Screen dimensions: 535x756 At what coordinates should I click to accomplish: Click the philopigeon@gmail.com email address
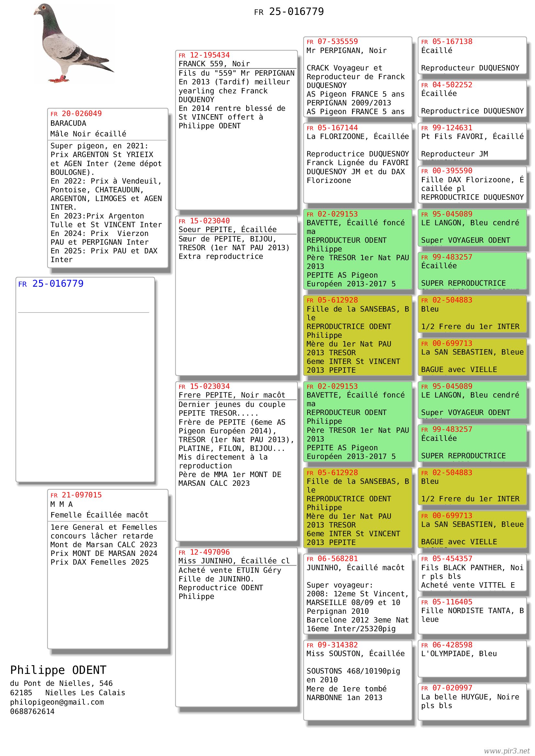click(x=57, y=702)
